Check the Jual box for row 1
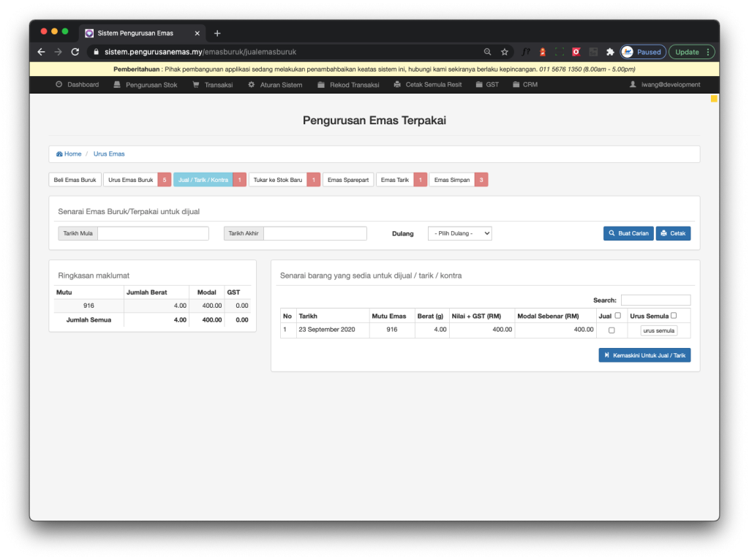Viewport: 749px width, 560px height. [x=611, y=330]
